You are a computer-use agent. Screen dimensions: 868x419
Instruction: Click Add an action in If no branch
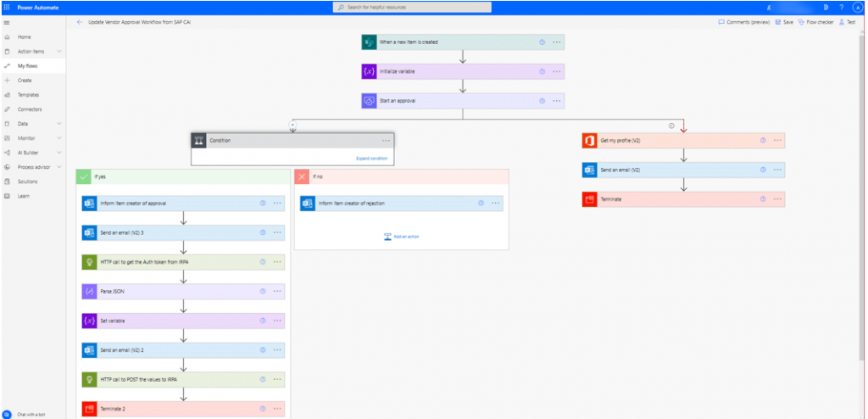(402, 237)
